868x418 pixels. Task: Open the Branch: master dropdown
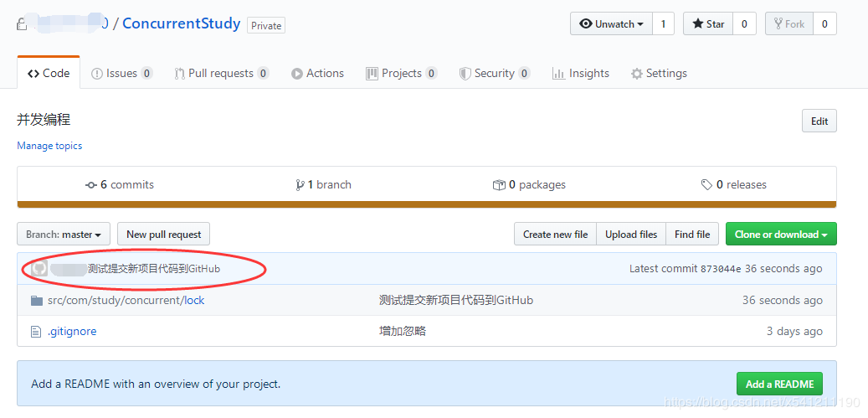click(x=64, y=235)
